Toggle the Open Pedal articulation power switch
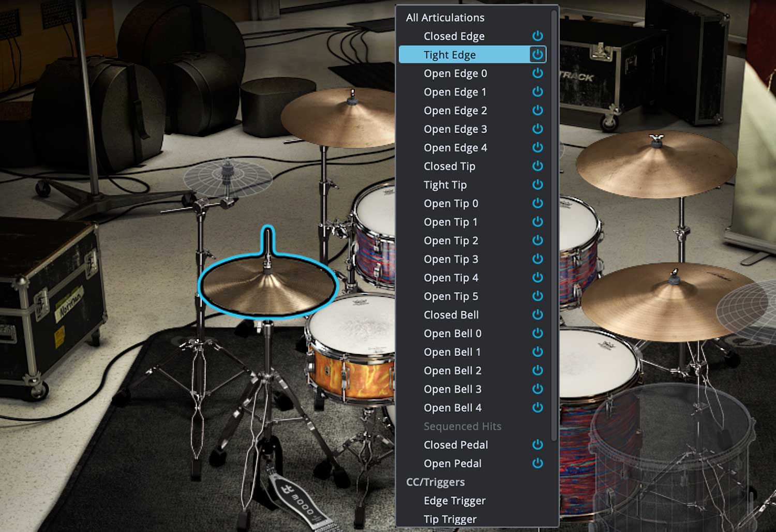Image resolution: width=776 pixels, height=532 pixels. tap(538, 464)
